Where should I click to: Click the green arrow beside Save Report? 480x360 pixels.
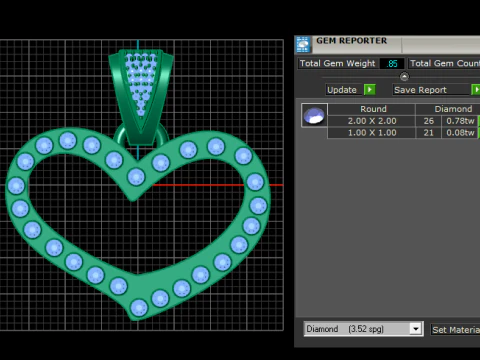click(476, 90)
